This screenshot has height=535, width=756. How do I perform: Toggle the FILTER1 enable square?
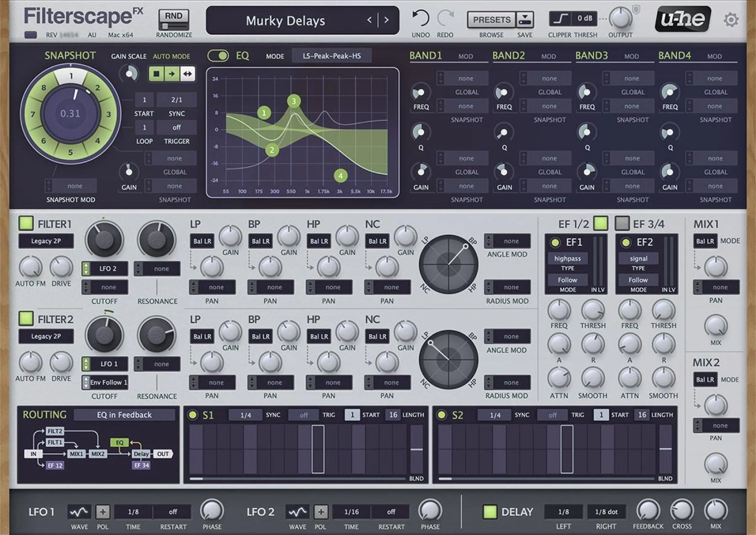point(26,223)
